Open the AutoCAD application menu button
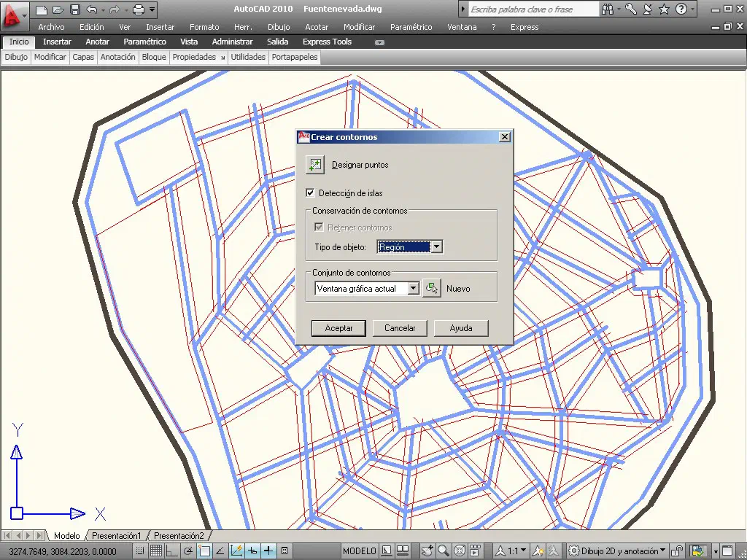Image resolution: width=747 pixels, height=560 pixels. tap(15, 15)
